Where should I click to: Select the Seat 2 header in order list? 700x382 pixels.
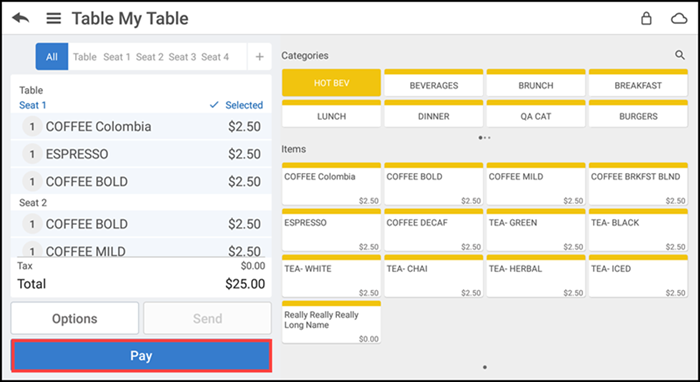[33, 203]
